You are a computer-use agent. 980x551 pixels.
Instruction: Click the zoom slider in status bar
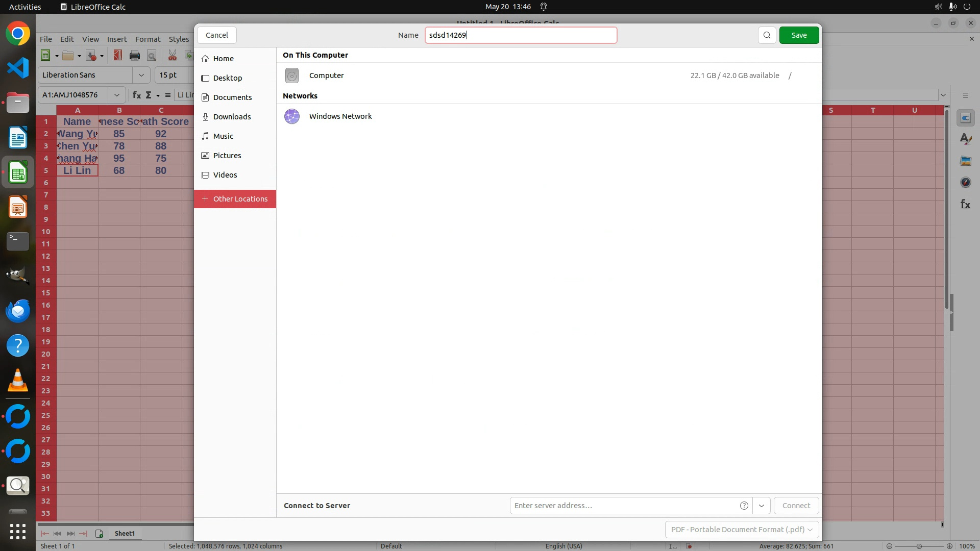click(x=919, y=546)
